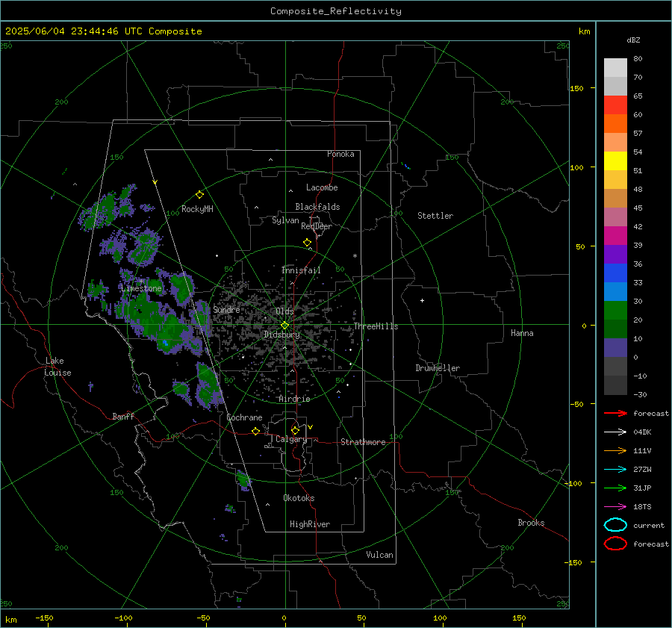Click the HighRiver city label

point(310,524)
